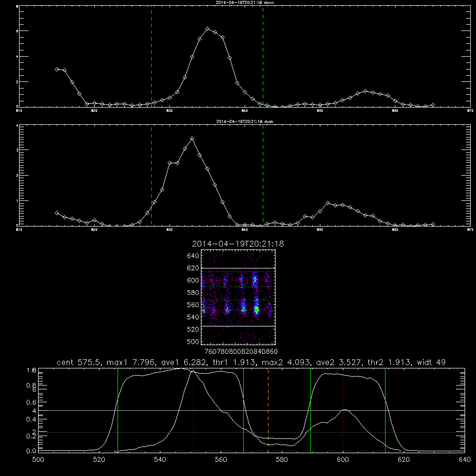
Task: Click the spectrogram title "2014-04-19T20:21:18"
Action: coord(238,244)
